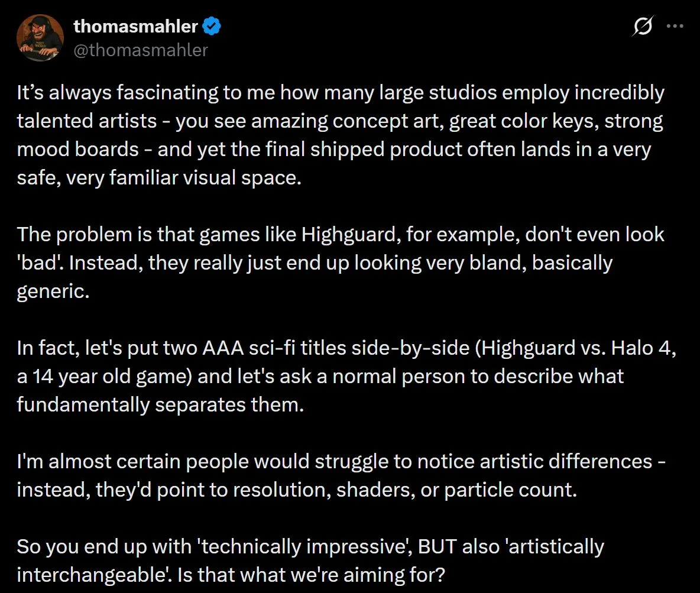
Task: Click the blue verified checkmark badge
Action: click(x=212, y=27)
